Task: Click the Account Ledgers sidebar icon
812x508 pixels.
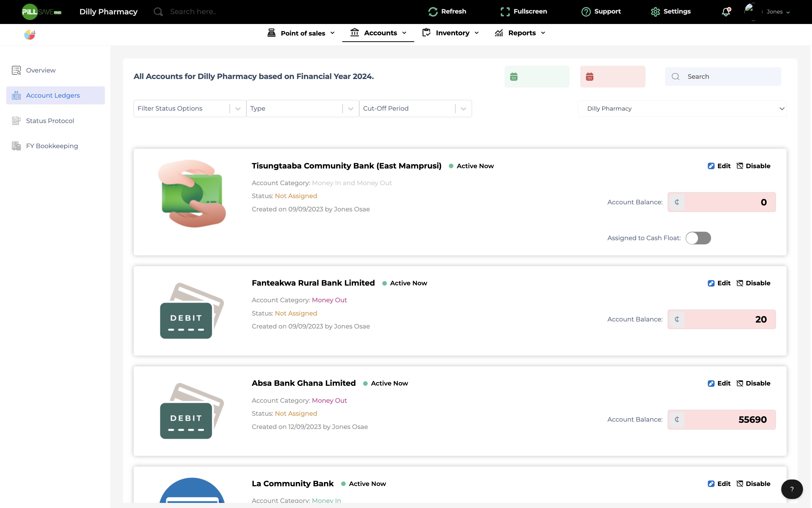Action: 16,95
